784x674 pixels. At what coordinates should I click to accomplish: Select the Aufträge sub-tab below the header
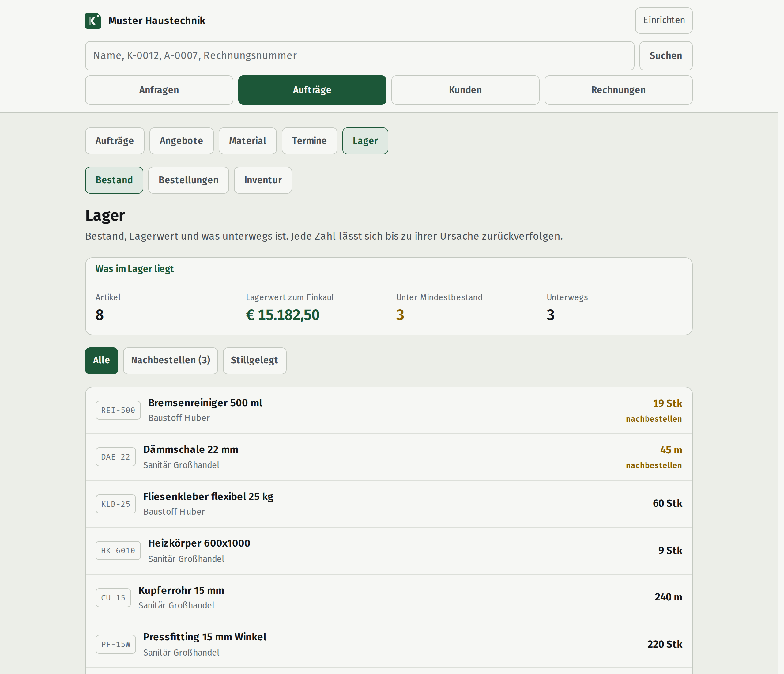click(115, 141)
